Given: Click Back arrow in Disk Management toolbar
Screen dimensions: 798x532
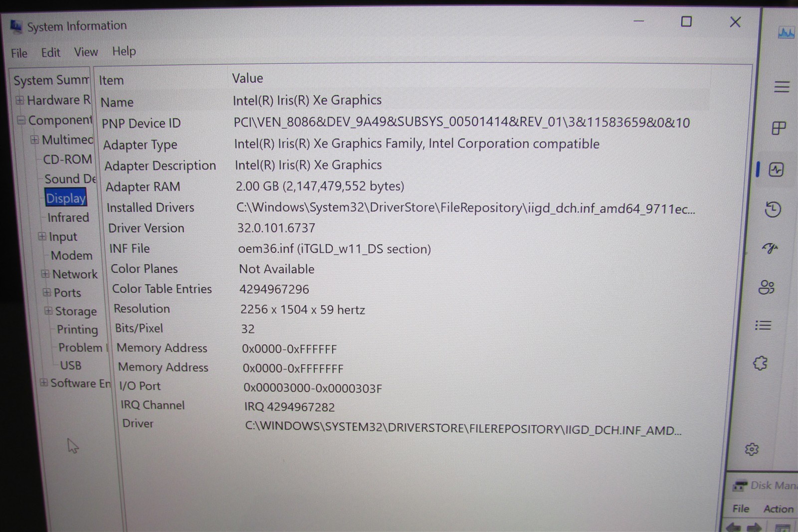Looking at the screenshot, I should [733, 527].
